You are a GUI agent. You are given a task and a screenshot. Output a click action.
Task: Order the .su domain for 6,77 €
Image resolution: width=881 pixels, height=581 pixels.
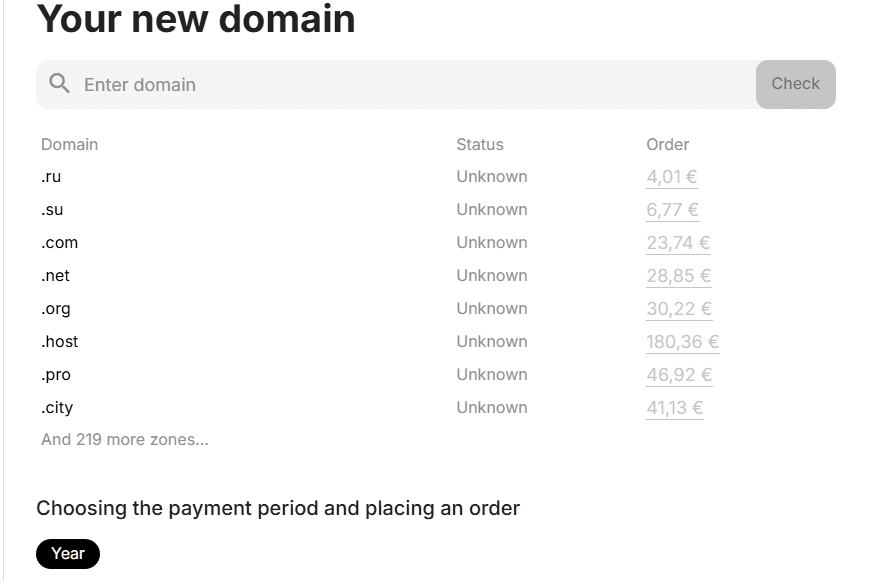(x=672, y=210)
